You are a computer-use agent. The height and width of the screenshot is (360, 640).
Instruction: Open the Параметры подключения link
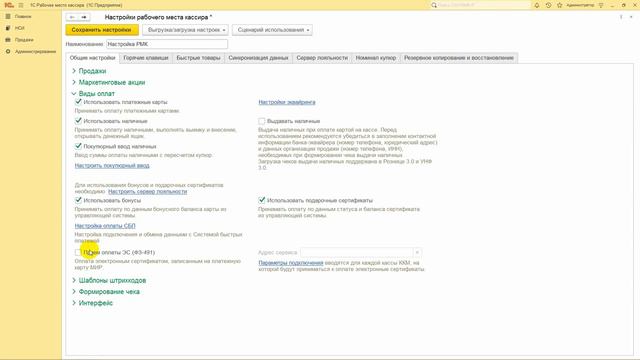(x=291, y=263)
